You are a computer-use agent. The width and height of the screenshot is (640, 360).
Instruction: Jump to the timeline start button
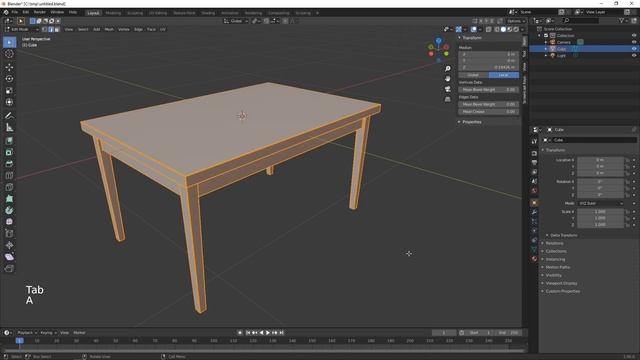tap(248, 333)
